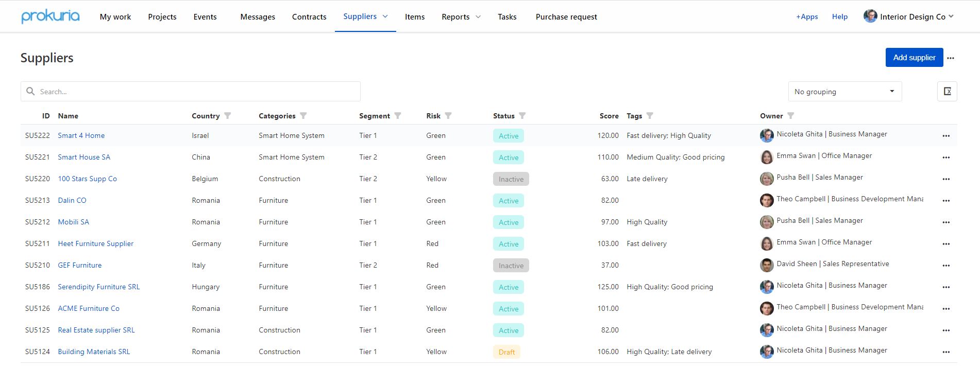Open the Interior Design Co account menu

(909, 16)
